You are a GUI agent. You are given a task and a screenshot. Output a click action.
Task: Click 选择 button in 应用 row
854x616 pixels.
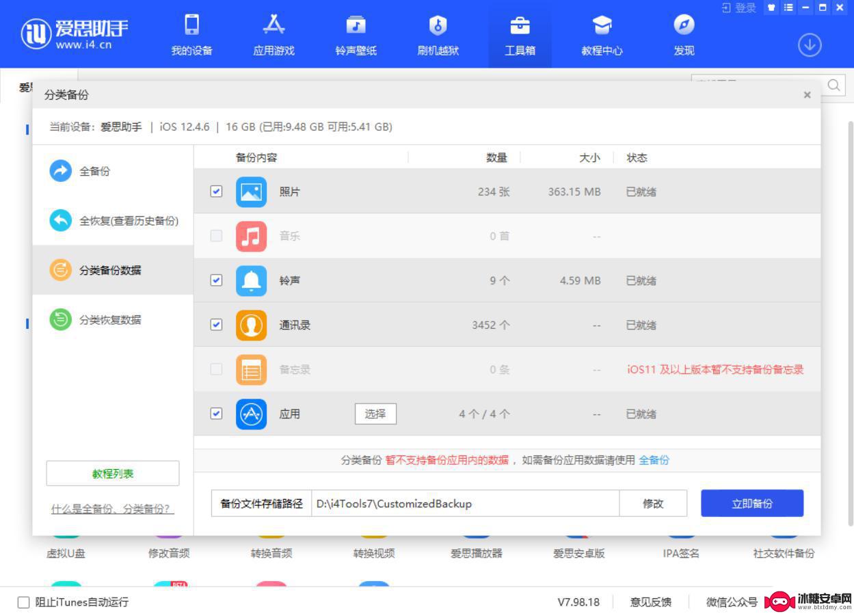point(375,414)
